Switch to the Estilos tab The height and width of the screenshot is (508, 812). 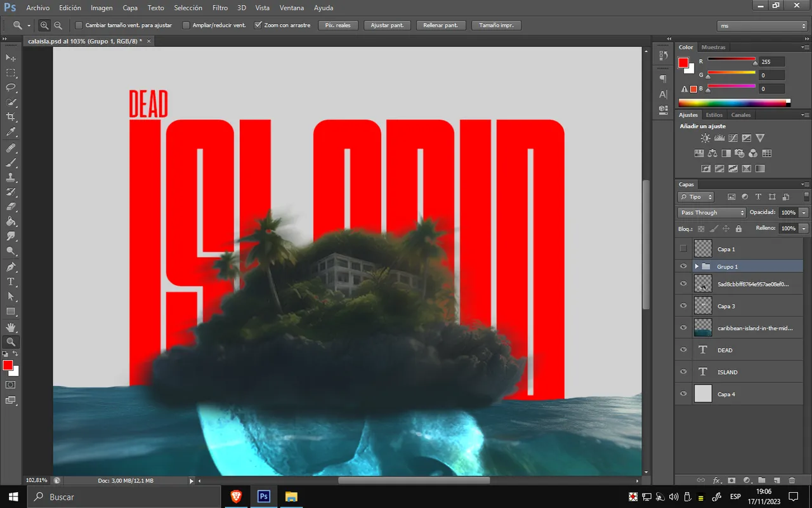tap(714, 115)
